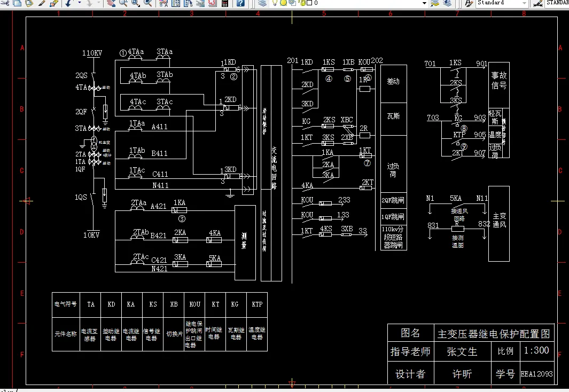Click the 交流电回路 vertical label
This screenshot has width=569, height=392.
coord(274,168)
